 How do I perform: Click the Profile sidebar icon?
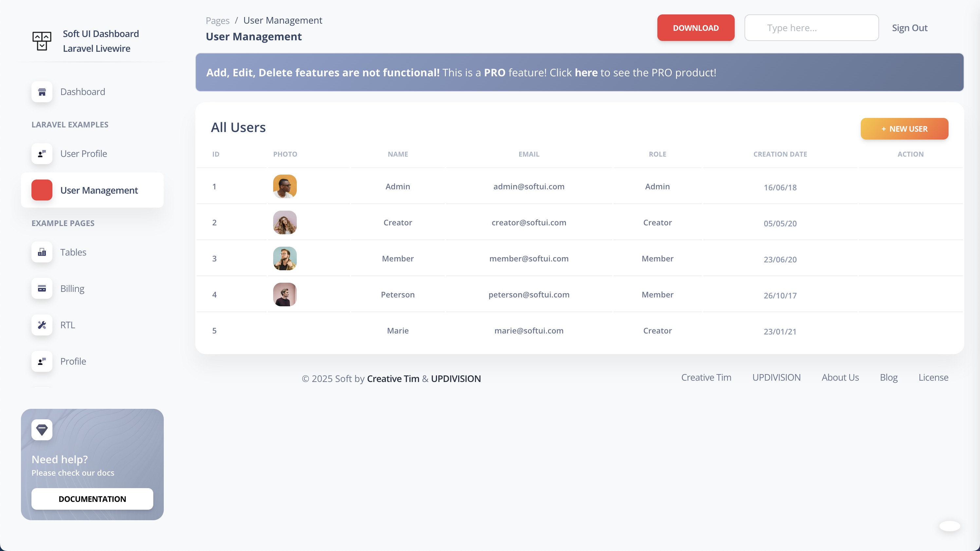(42, 361)
